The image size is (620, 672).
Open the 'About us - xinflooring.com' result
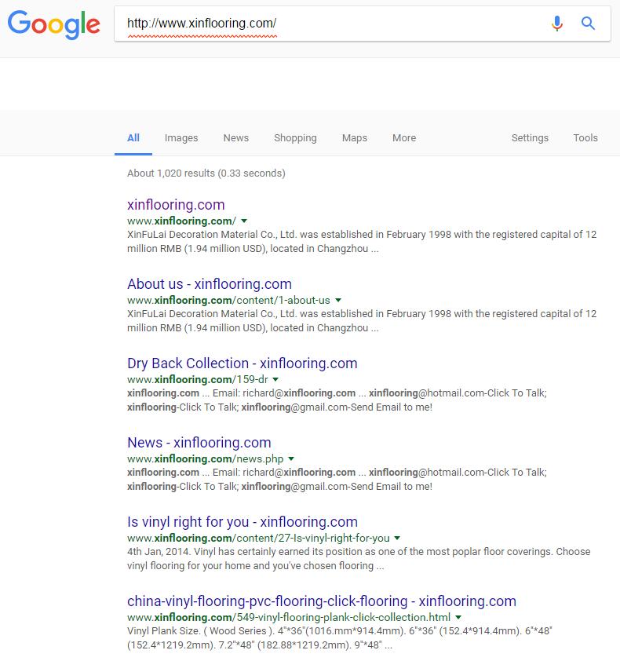point(210,284)
